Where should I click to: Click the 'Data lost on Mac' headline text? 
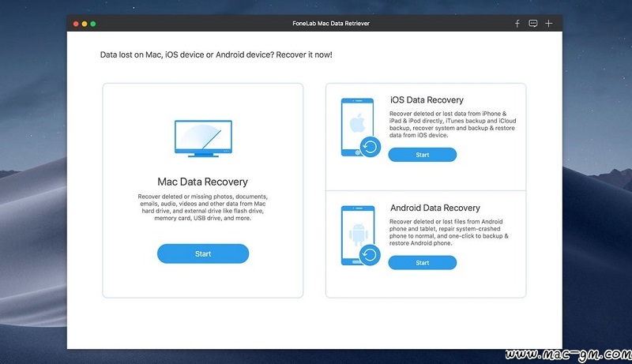(x=216, y=54)
